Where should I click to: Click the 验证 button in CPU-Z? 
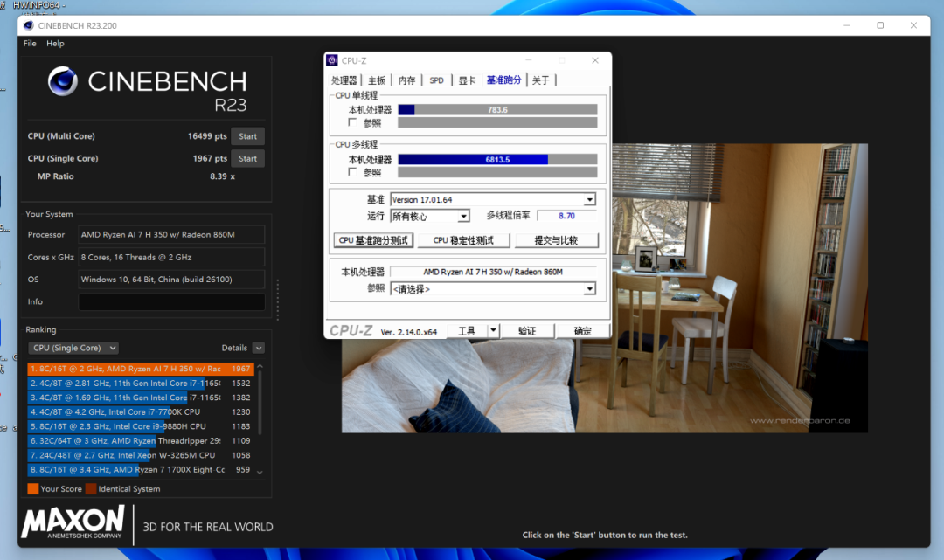[x=527, y=330]
